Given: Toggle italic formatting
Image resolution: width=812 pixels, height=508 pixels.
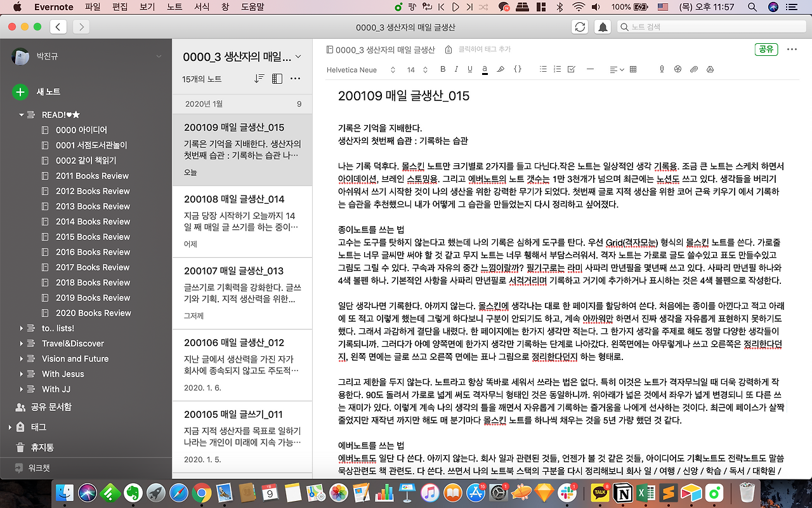Looking at the screenshot, I should coord(455,69).
